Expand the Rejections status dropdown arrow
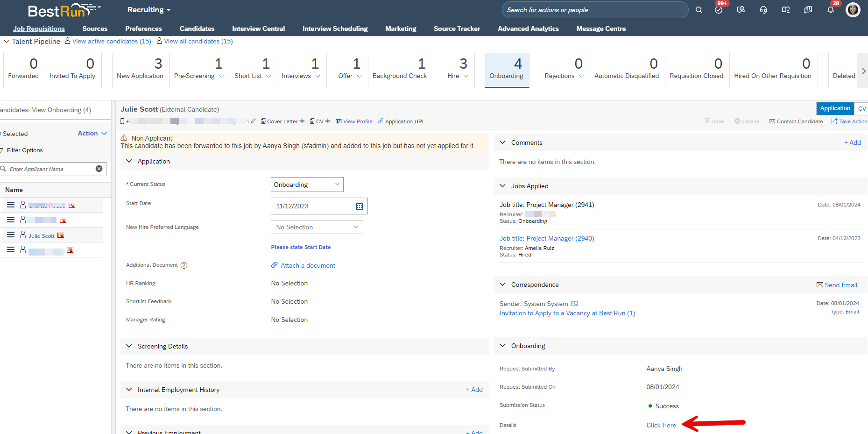 pos(581,76)
